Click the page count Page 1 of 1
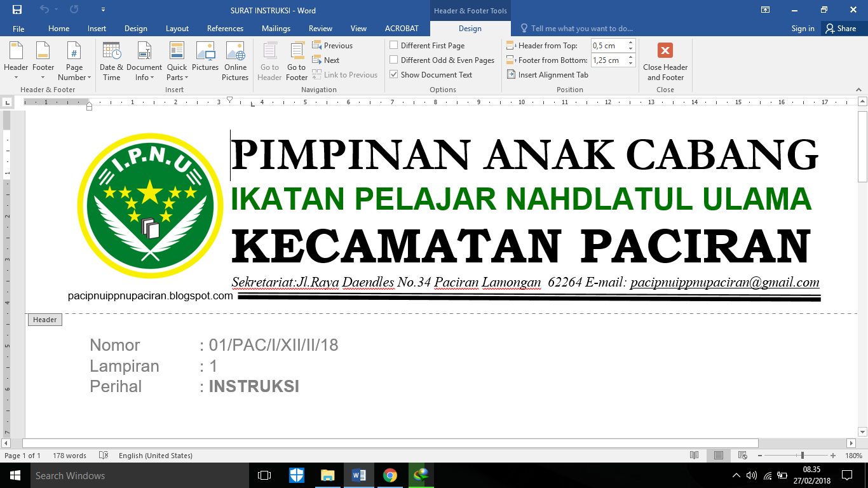868x488 pixels. tap(22, 456)
